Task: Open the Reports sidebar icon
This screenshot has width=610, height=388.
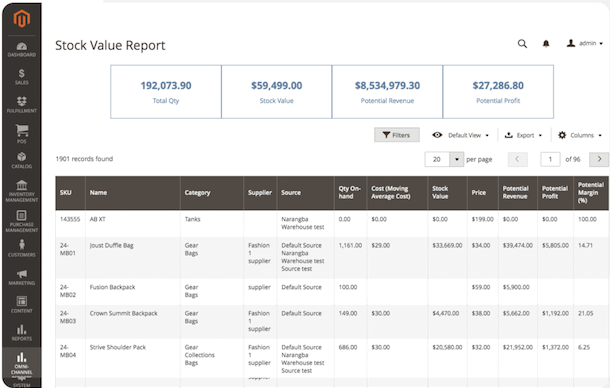Action: (21, 333)
